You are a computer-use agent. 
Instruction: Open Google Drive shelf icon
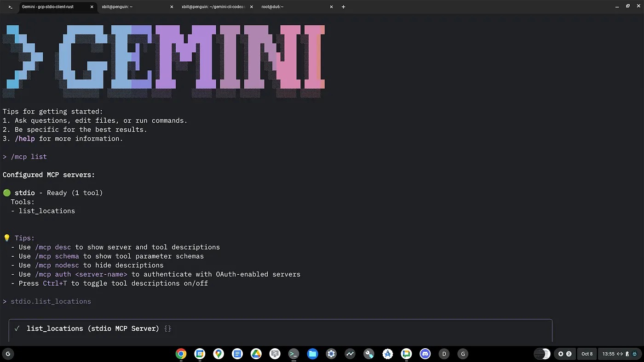(x=256, y=354)
